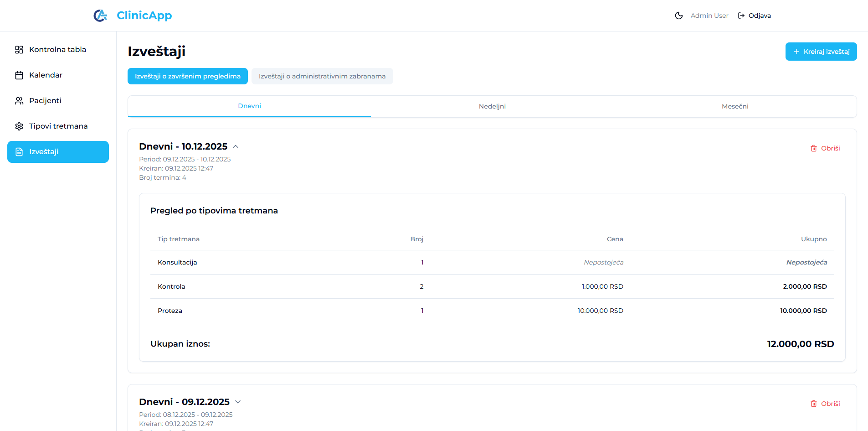Show Izveštaji o administrativnim zabranama
Image resolution: width=868 pixels, height=431 pixels.
322,76
